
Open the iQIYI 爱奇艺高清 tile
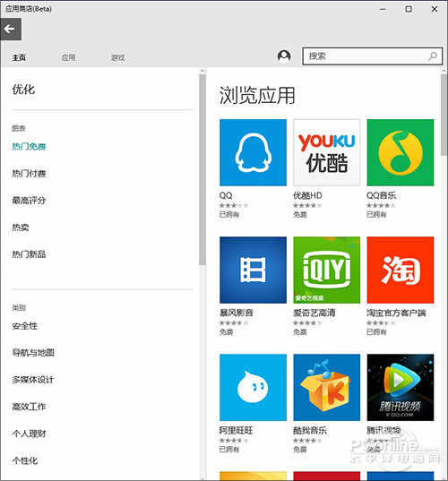(327, 270)
